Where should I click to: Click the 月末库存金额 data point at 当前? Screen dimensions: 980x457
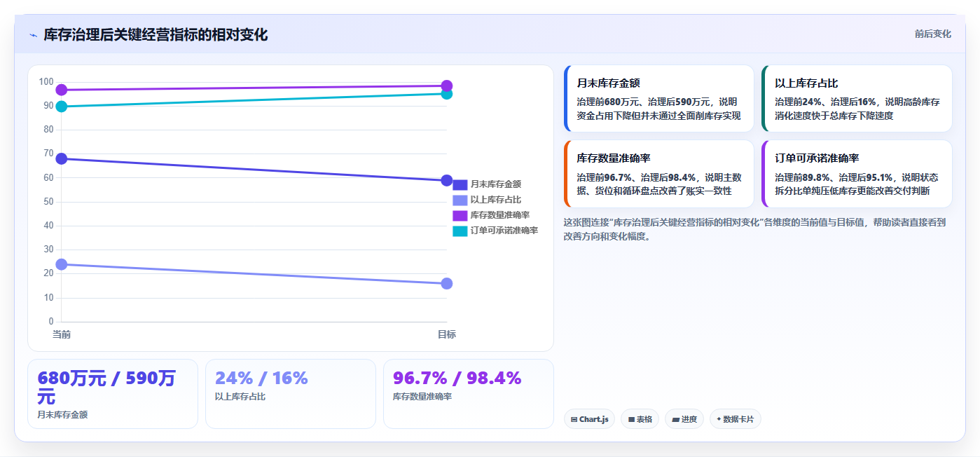click(62, 158)
